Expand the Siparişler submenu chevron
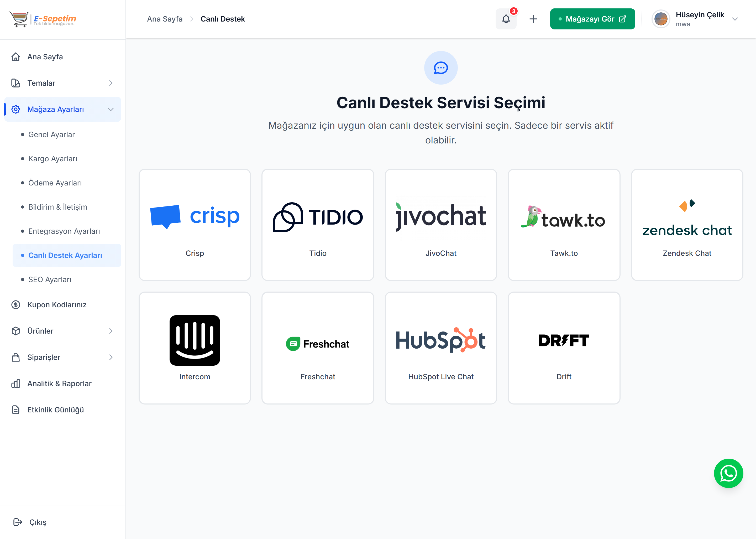The width and height of the screenshot is (756, 539). click(x=111, y=357)
